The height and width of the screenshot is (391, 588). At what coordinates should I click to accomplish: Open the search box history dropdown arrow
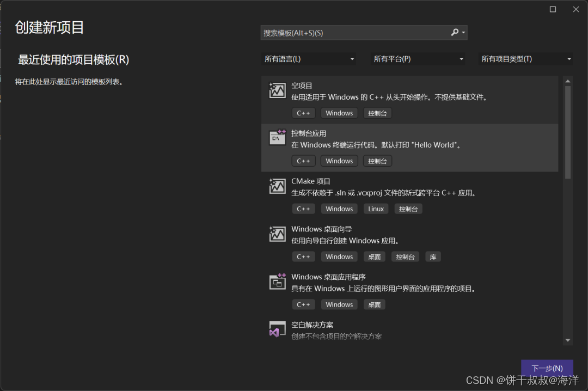[x=464, y=33]
